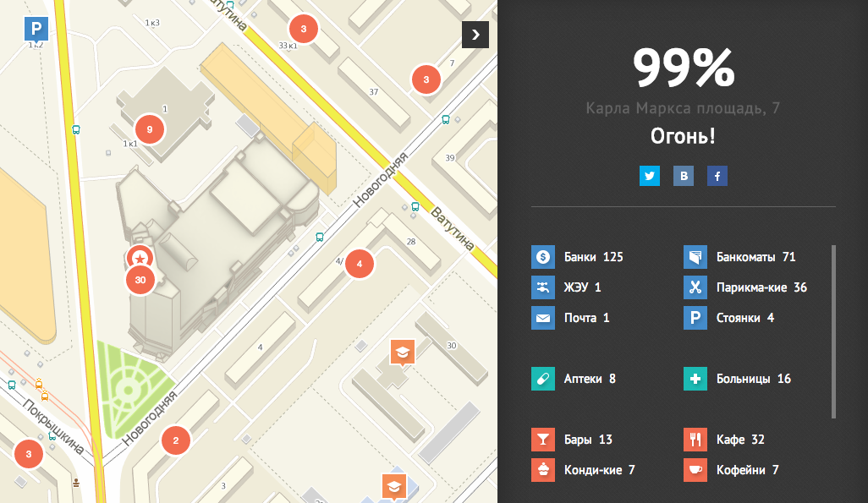Select the Кофейни cup icon
This screenshot has width=868, height=503.
point(695,470)
